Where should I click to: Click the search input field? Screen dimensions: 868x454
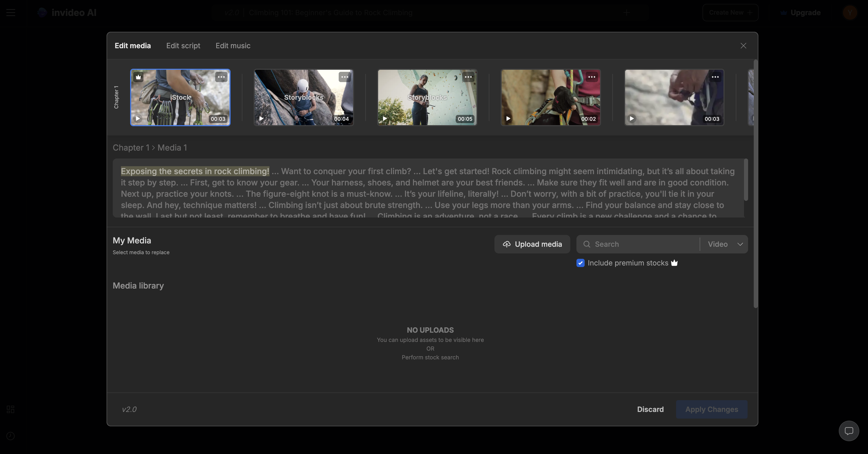[x=638, y=244]
